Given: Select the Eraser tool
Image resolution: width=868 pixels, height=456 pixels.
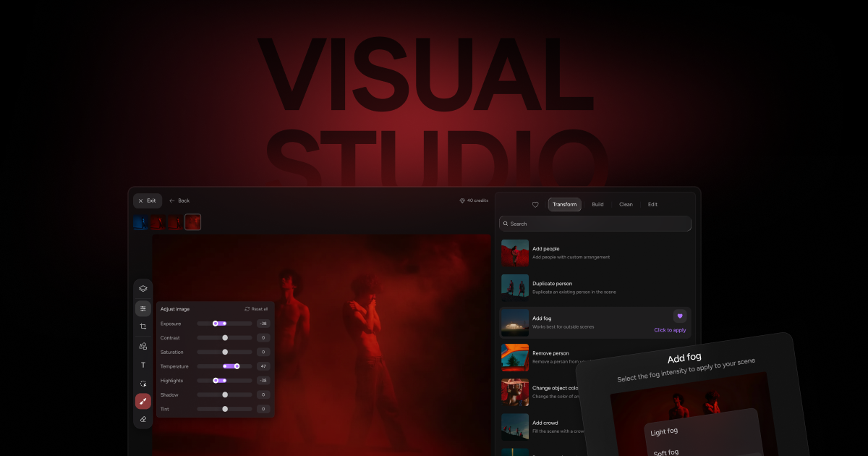Looking at the screenshot, I should coord(143,420).
